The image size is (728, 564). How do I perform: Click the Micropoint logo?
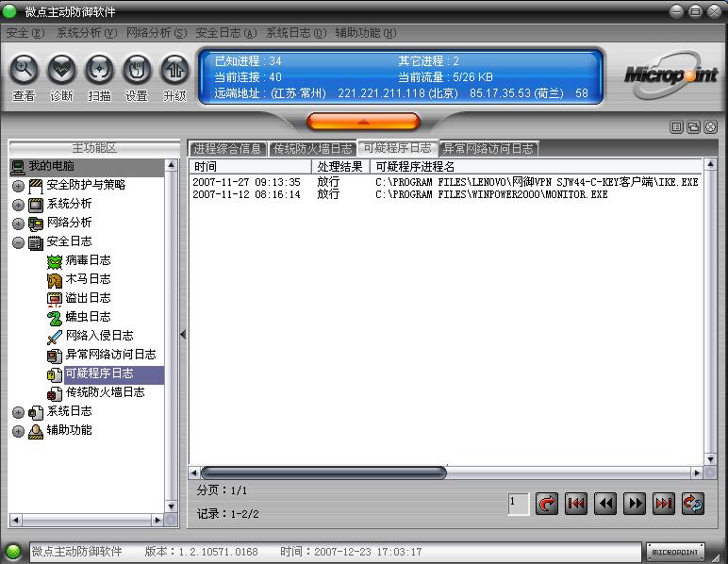(670, 75)
